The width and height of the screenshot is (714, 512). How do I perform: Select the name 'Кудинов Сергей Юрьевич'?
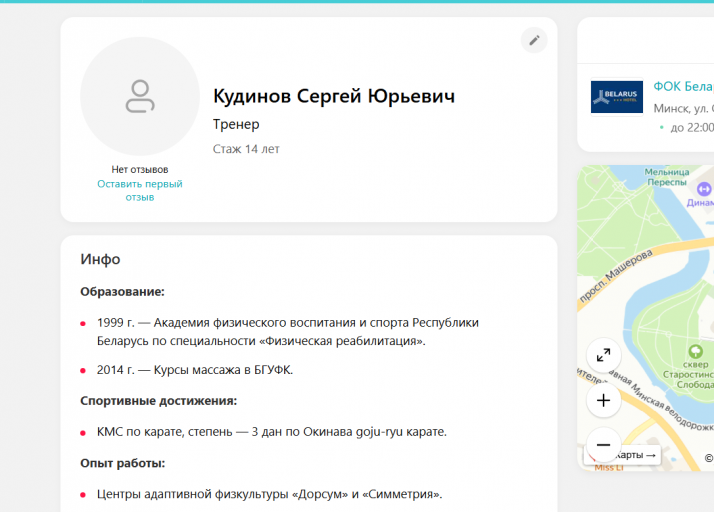coord(334,96)
